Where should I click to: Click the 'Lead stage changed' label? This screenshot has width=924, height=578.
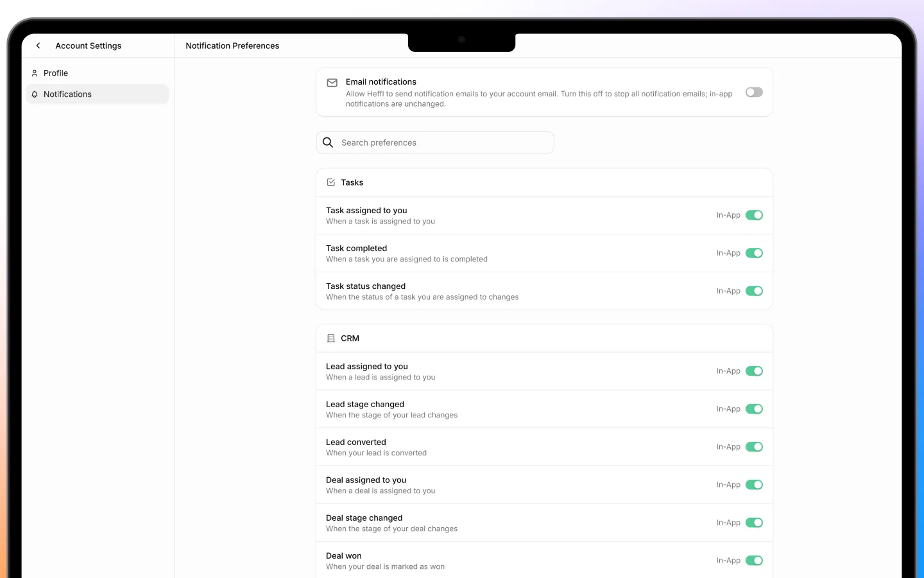365,405
